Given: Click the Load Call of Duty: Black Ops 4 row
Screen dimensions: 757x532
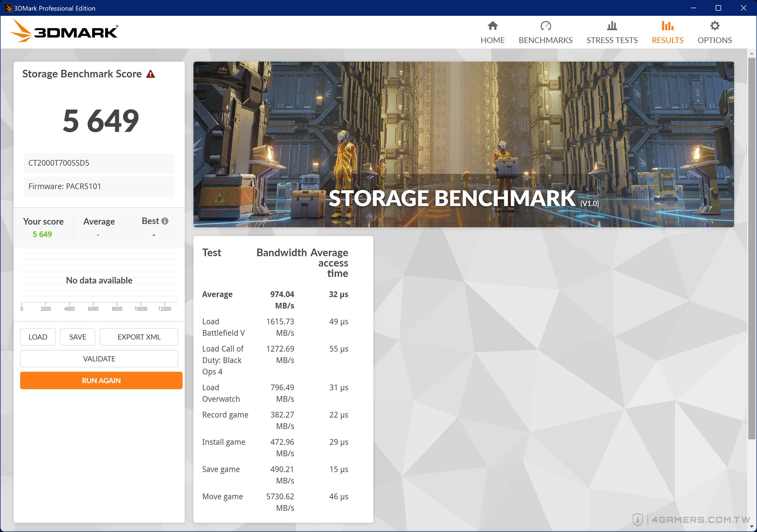Looking at the screenshot, I should pos(223,360).
